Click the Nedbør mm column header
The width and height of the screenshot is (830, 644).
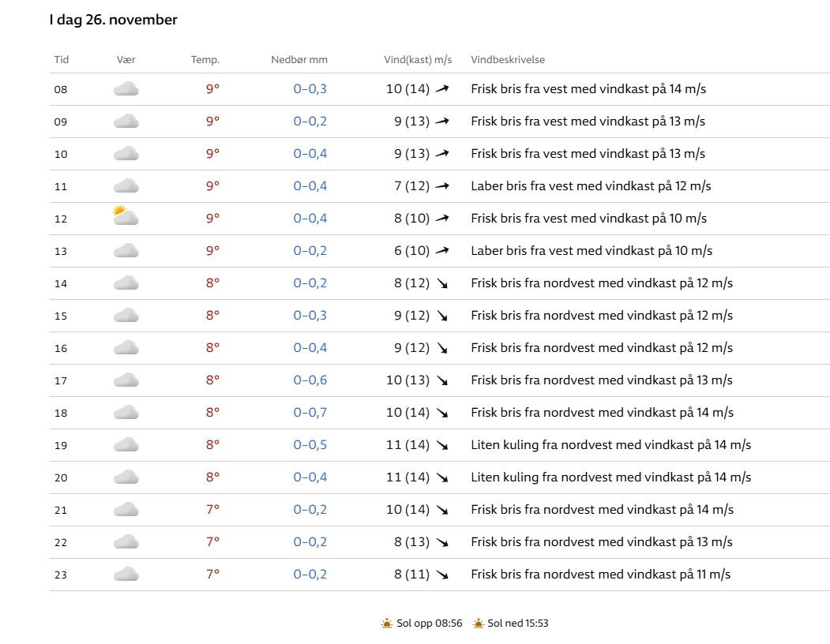click(x=299, y=60)
